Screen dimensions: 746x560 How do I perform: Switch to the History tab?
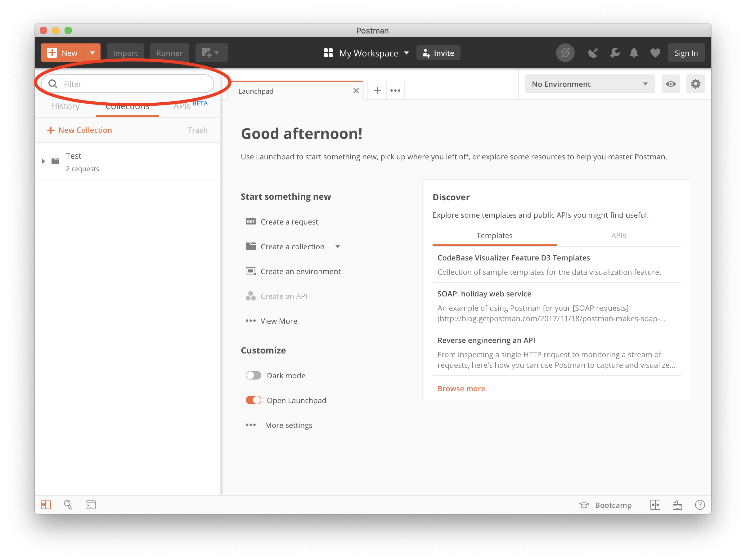point(65,106)
